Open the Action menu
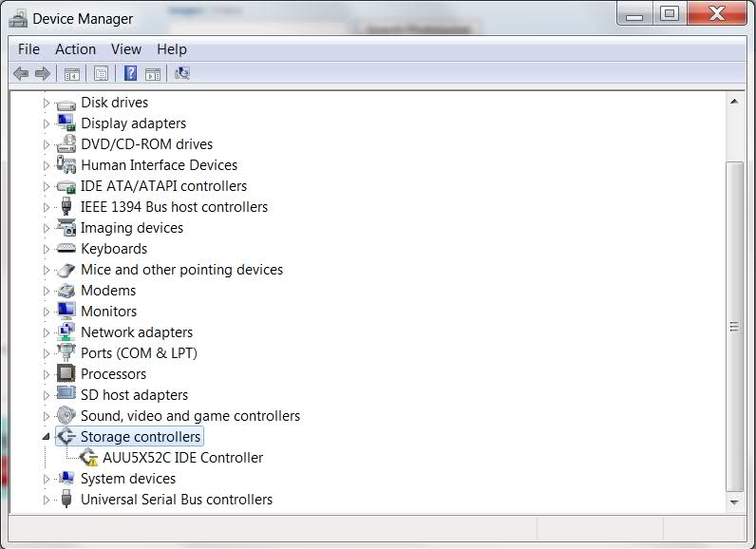 [75, 49]
